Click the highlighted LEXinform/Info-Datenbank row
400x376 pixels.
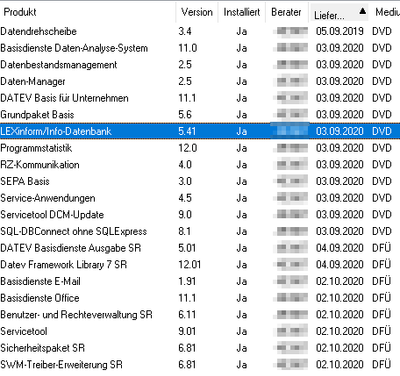(200, 131)
